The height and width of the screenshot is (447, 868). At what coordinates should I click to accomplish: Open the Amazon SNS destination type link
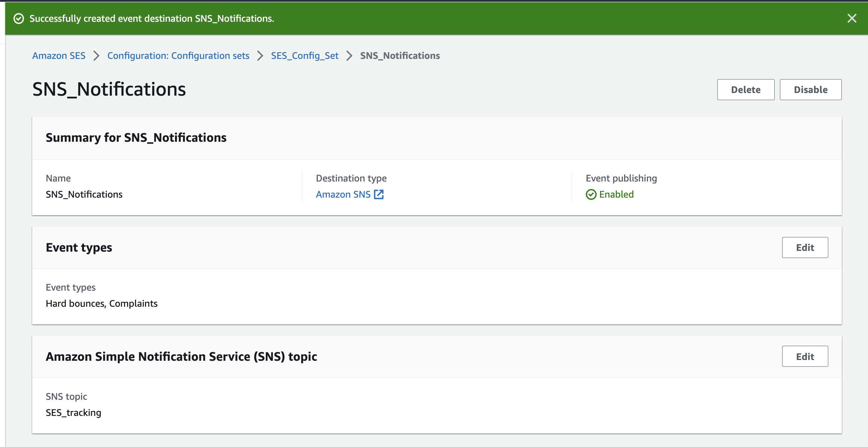[343, 194]
